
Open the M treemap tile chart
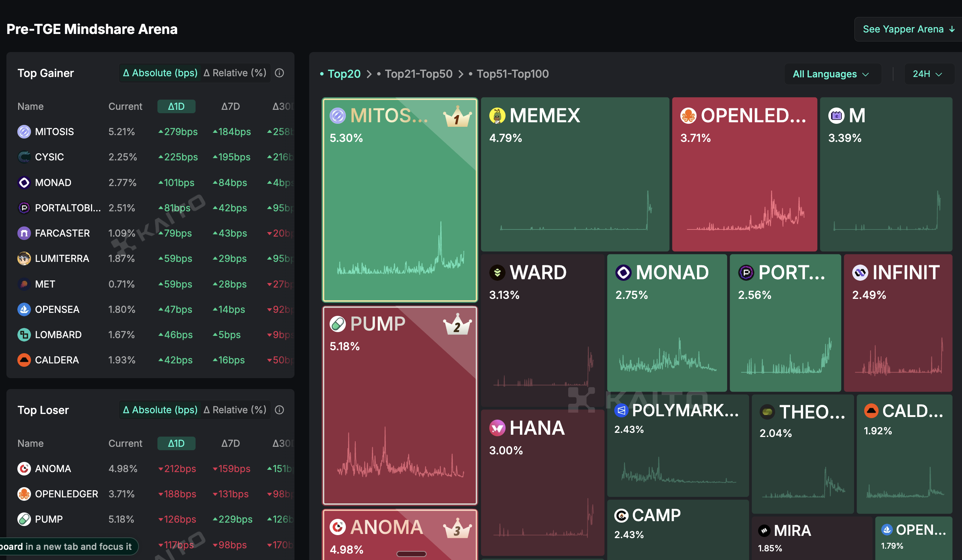pos(886,174)
